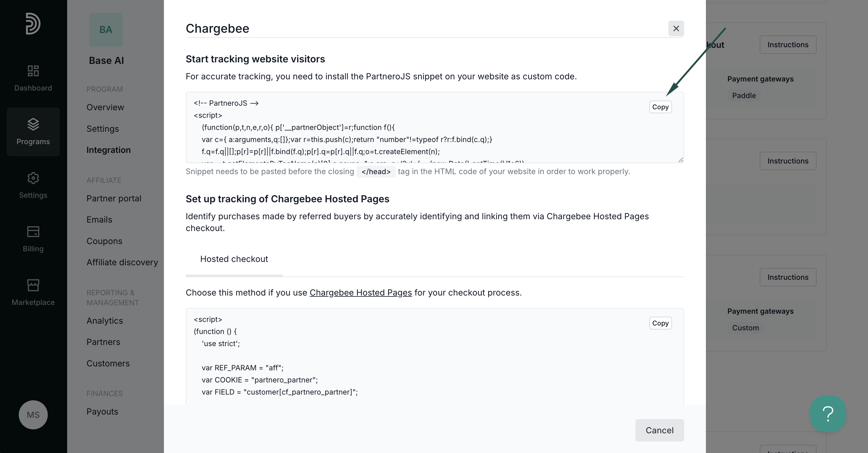The image size is (868, 453).
Task: Copy the hosted checkout script
Action: coord(660,323)
